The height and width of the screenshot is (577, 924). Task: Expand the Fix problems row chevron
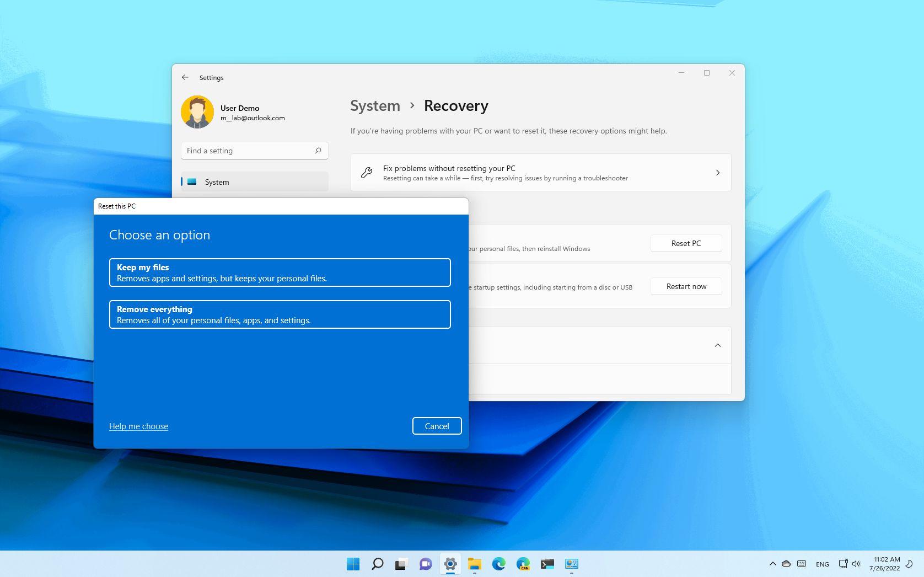pos(718,172)
